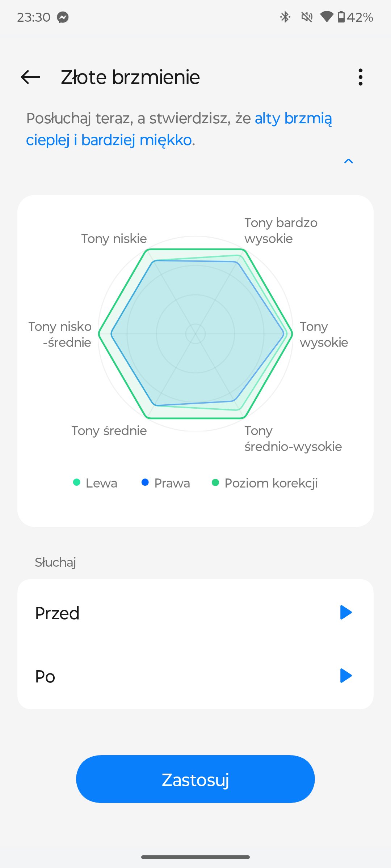Viewport: 391px width, 868px height.
Task: Select the Po row label
Action: tap(45, 676)
